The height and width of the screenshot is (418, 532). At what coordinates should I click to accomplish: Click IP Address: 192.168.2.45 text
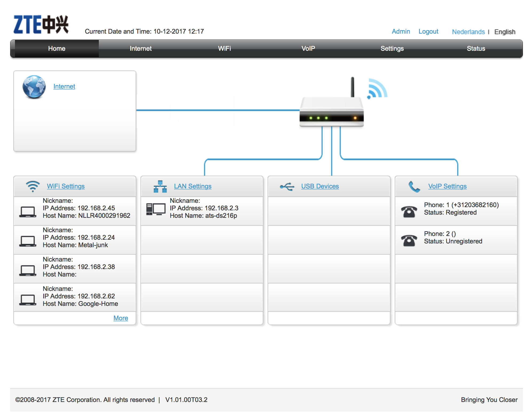pyautogui.click(x=79, y=208)
